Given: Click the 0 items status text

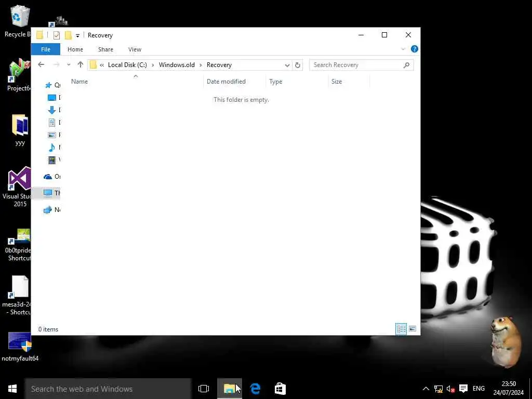Looking at the screenshot, I should (48, 329).
